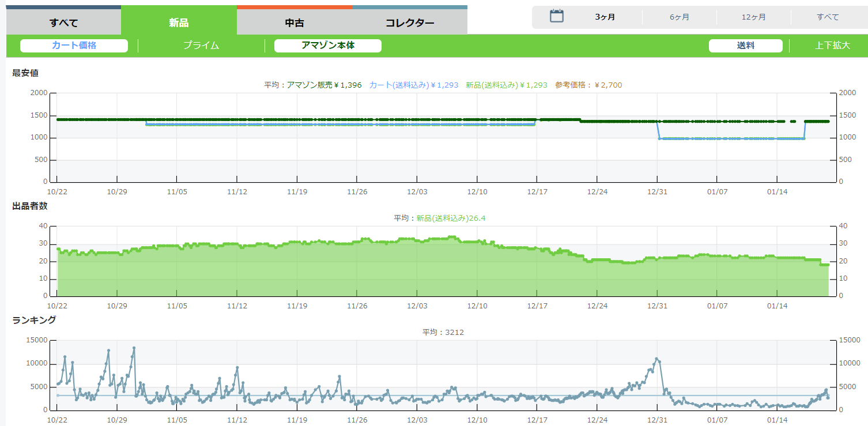
Task: Click the price drop line at 12/31
Action: coord(658,130)
